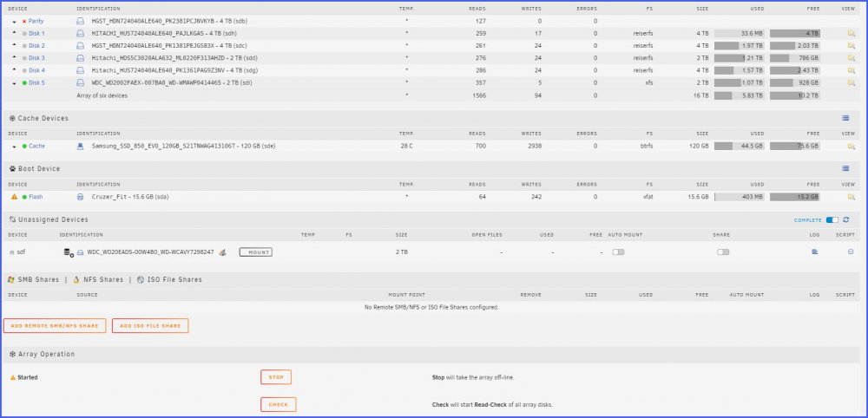Click Disk 4 Hitachi drive icon
868x418 pixels.
tap(80, 70)
